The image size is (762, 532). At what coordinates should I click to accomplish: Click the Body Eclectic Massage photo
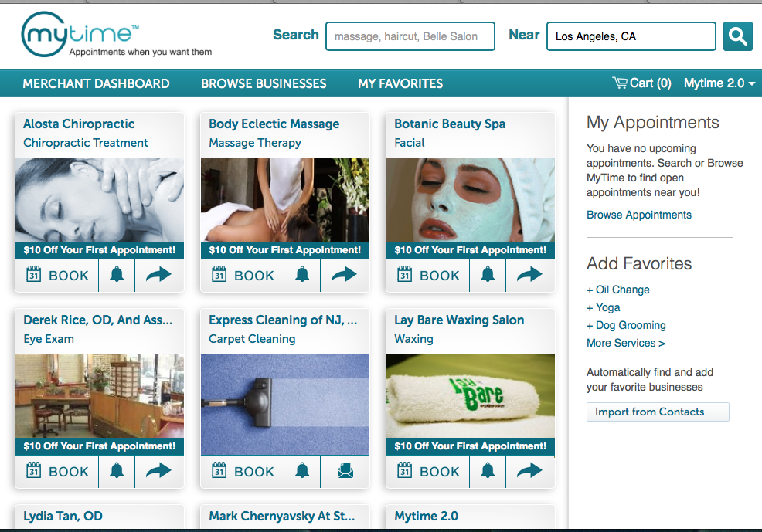click(x=285, y=199)
